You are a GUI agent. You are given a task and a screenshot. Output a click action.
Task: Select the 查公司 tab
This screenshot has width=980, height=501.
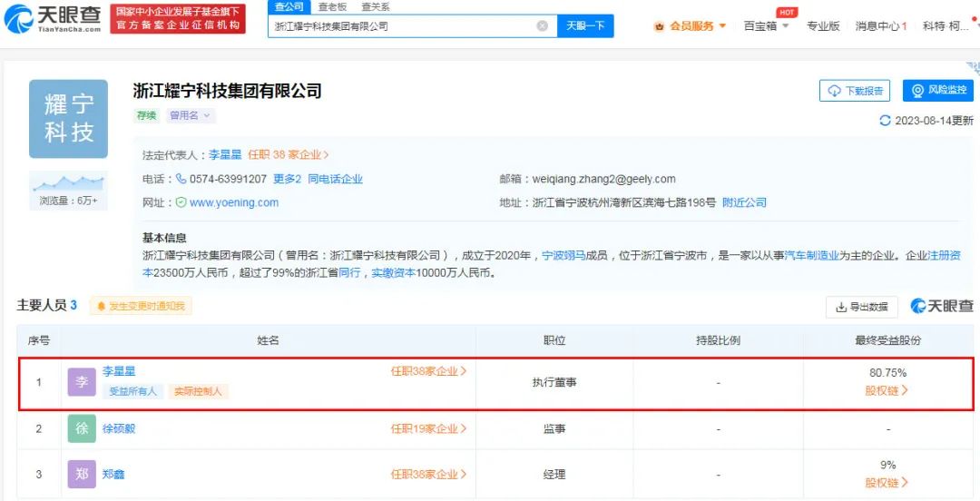289,7
